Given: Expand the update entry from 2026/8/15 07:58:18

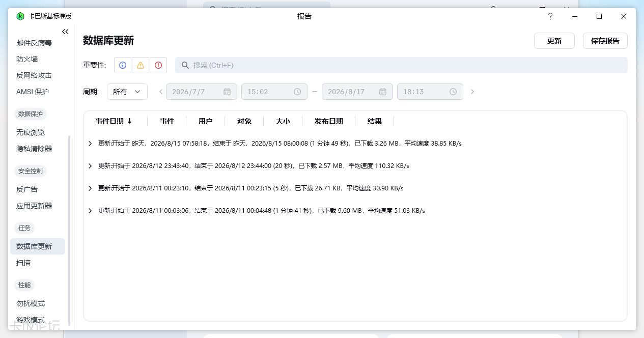Looking at the screenshot, I should 90,144.
